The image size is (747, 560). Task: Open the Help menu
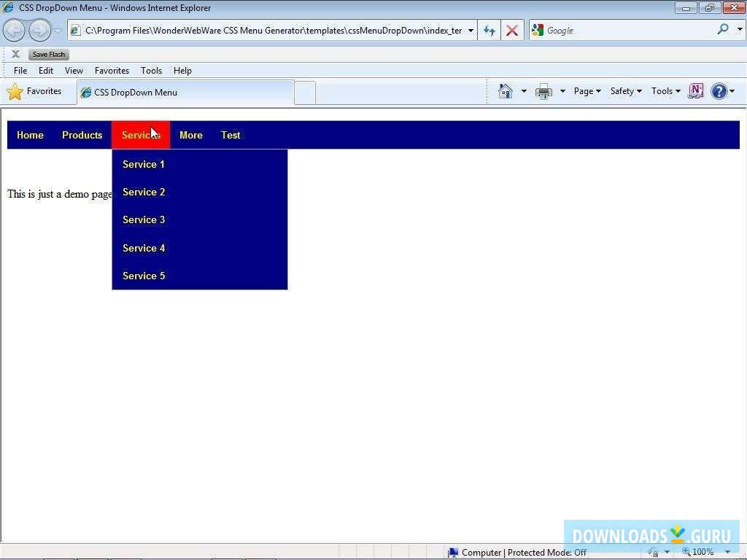click(x=182, y=71)
